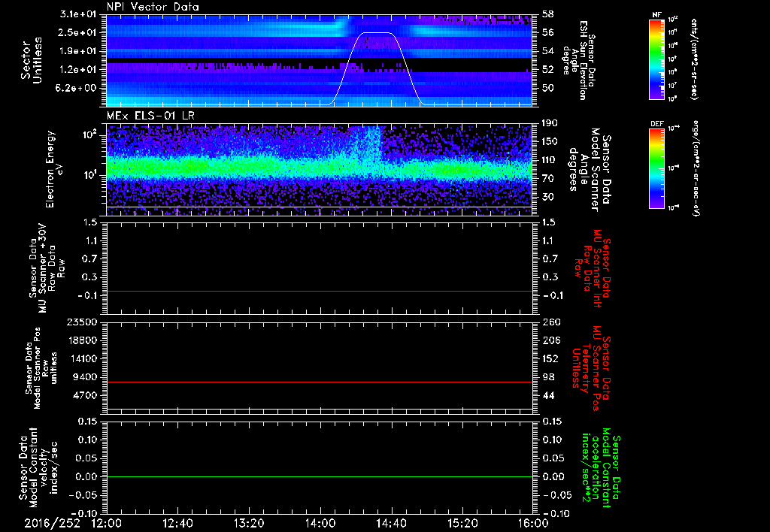Click the green 'Model Constant acceleration' label
The image size is (770, 532).
(601, 468)
